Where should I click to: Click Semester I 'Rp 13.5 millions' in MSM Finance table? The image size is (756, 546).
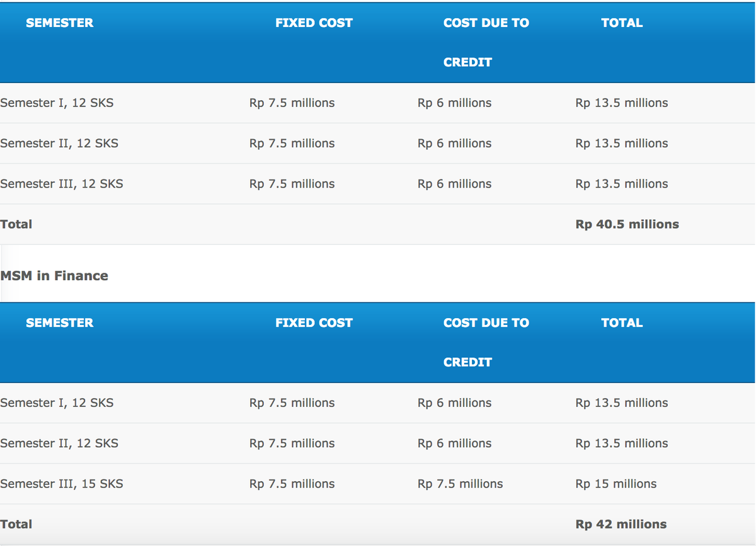point(622,402)
